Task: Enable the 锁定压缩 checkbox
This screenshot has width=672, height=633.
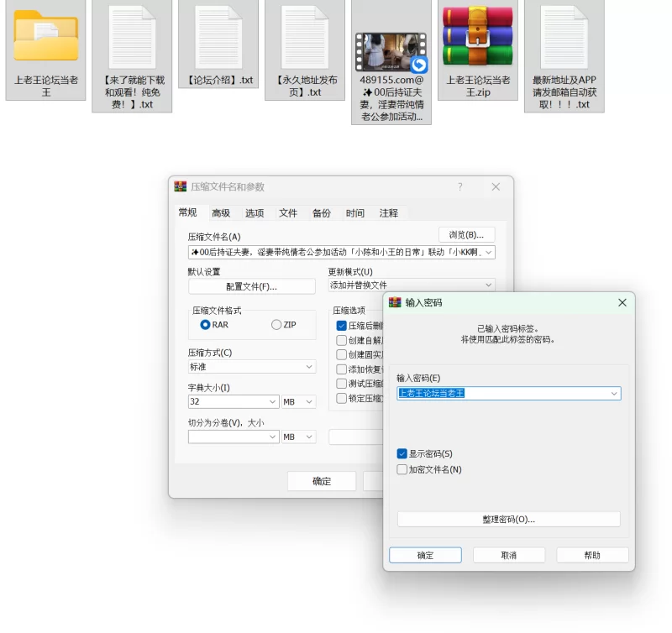Action: 342,398
